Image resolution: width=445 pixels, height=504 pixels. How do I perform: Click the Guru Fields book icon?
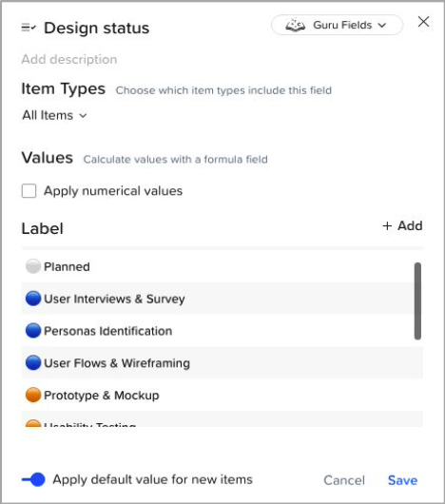(x=296, y=25)
